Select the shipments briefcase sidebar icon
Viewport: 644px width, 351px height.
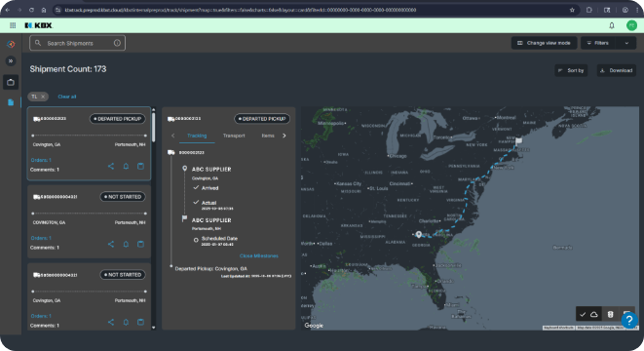point(11,82)
